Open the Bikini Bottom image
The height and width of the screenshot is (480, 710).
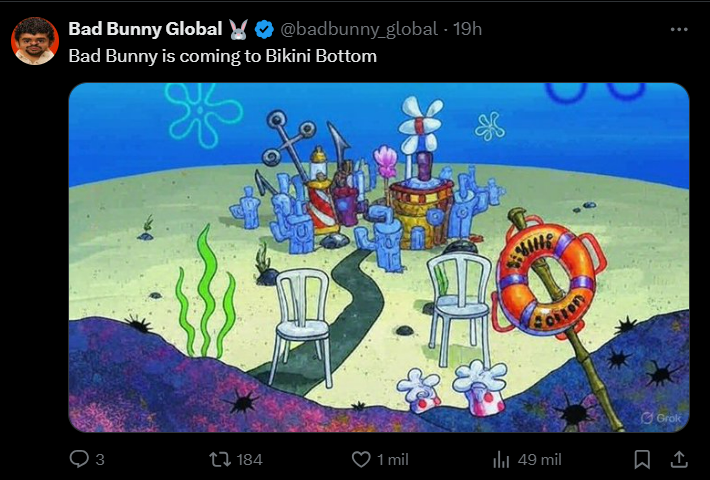(x=379, y=257)
